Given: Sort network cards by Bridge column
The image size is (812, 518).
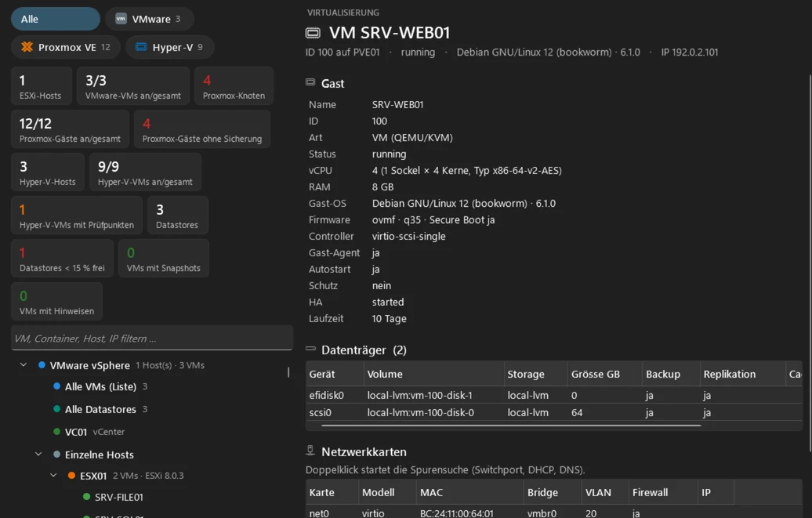Looking at the screenshot, I should click(553, 492).
